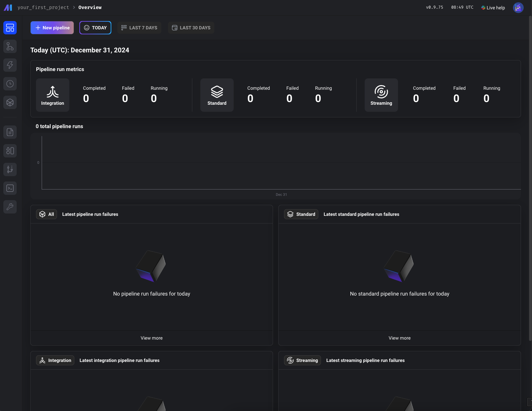532x411 pixels.
Task: Open Triggers via the lightning bolt icon
Action: point(10,65)
